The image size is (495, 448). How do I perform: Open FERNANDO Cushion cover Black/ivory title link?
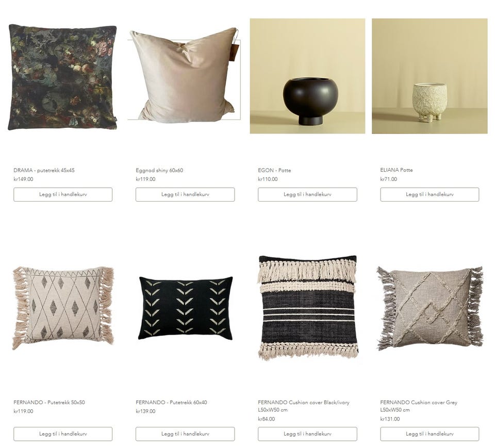point(304,406)
